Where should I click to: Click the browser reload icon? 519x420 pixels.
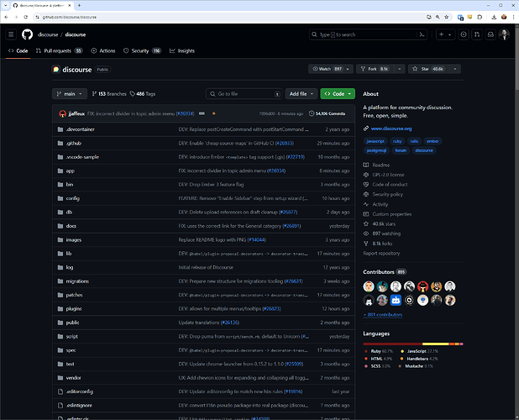pos(25,17)
